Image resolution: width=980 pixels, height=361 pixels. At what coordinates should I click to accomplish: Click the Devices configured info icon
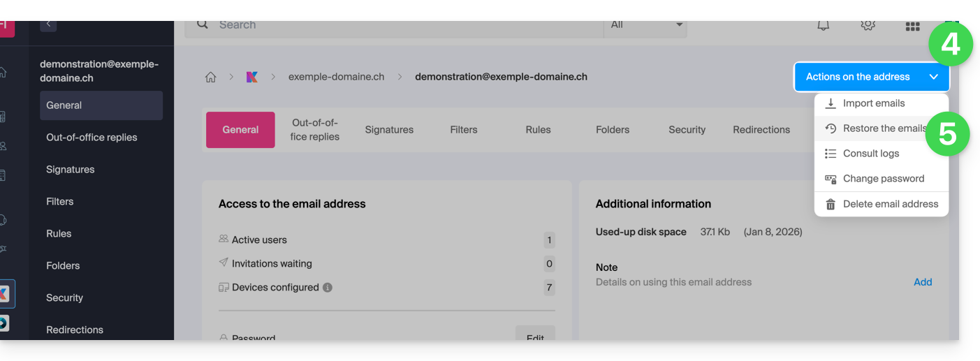point(328,288)
